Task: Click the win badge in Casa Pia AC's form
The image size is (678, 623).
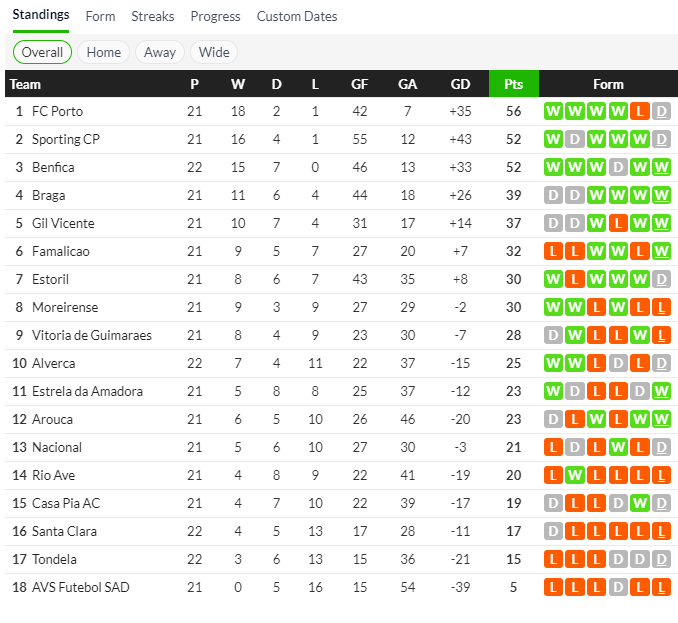Action: (640, 503)
